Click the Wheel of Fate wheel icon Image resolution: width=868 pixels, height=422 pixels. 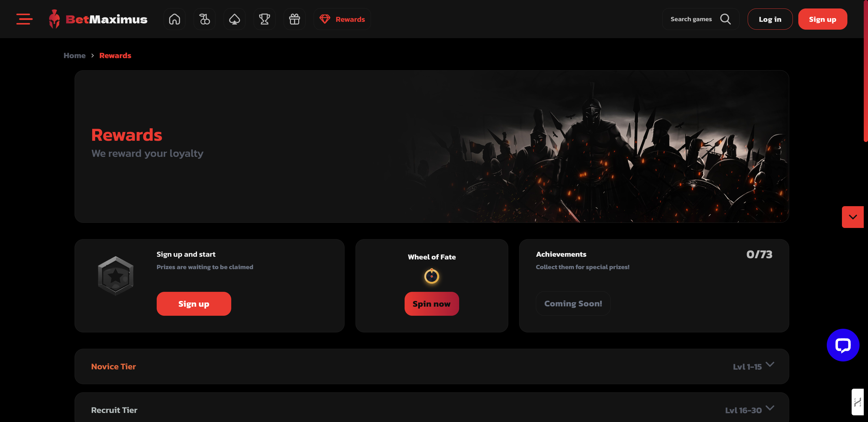click(432, 276)
